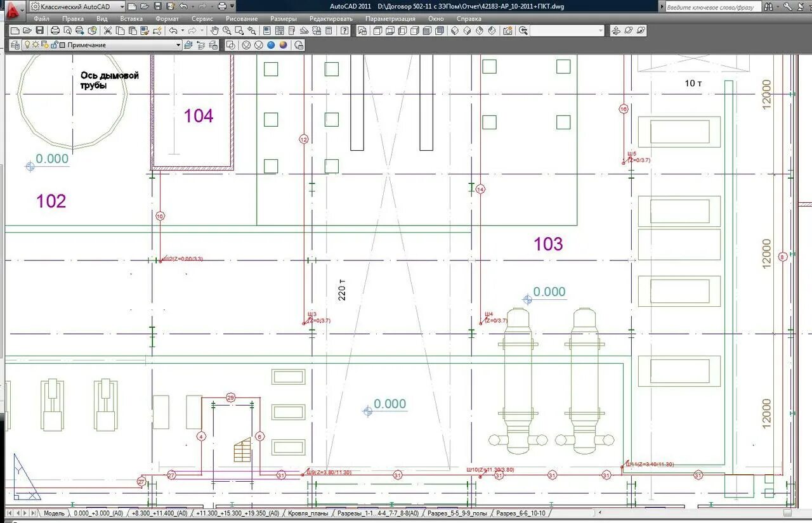Open the +8.300_+11.400_(A0) layout tab
The image size is (812, 523).
(160, 513)
